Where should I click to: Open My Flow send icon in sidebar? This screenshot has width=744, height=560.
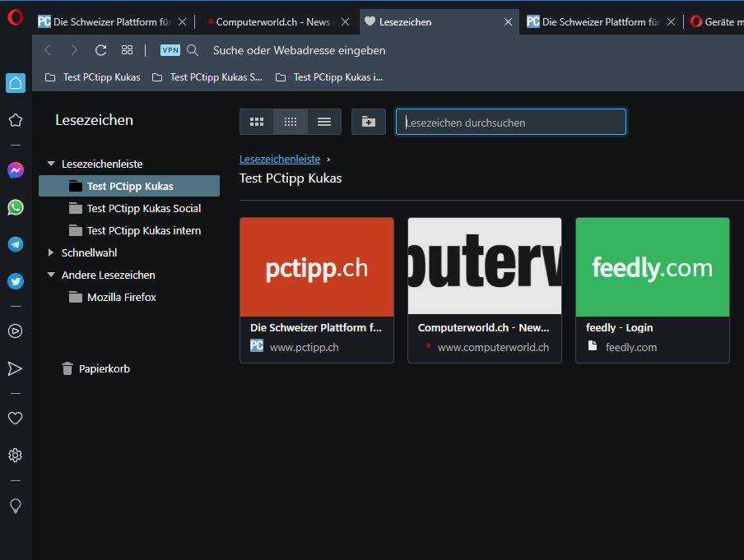(x=15, y=368)
